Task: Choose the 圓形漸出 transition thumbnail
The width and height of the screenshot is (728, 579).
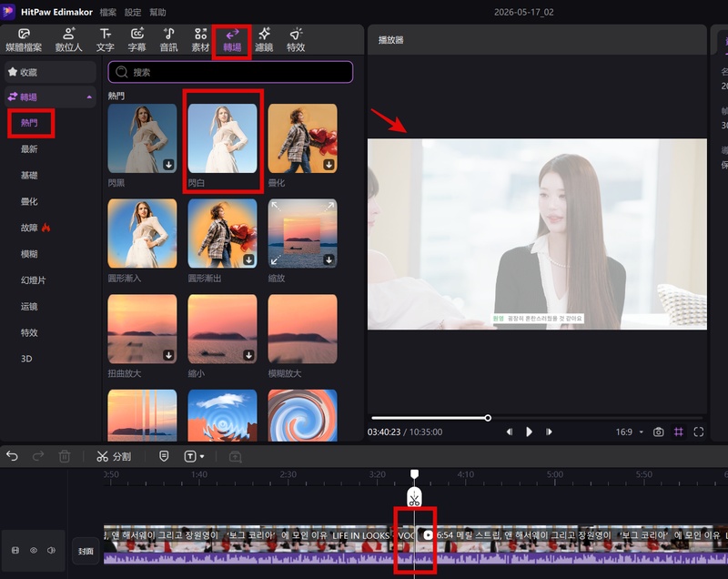Action: (x=222, y=234)
